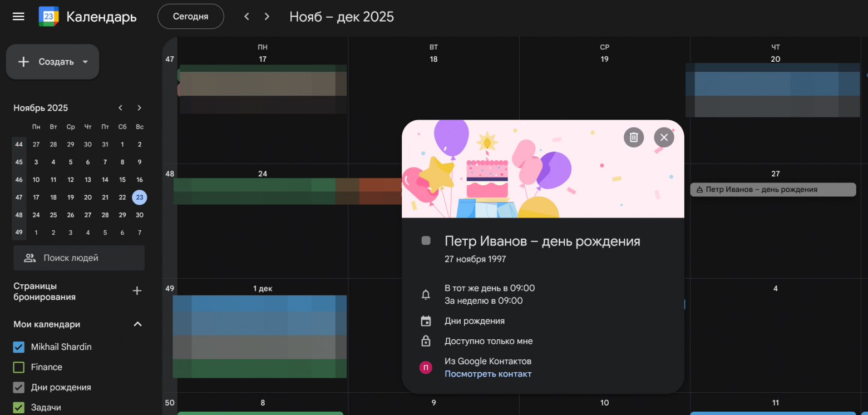Go to previous period in header
Image resolution: width=868 pixels, height=415 pixels.
[x=247, y=17]
